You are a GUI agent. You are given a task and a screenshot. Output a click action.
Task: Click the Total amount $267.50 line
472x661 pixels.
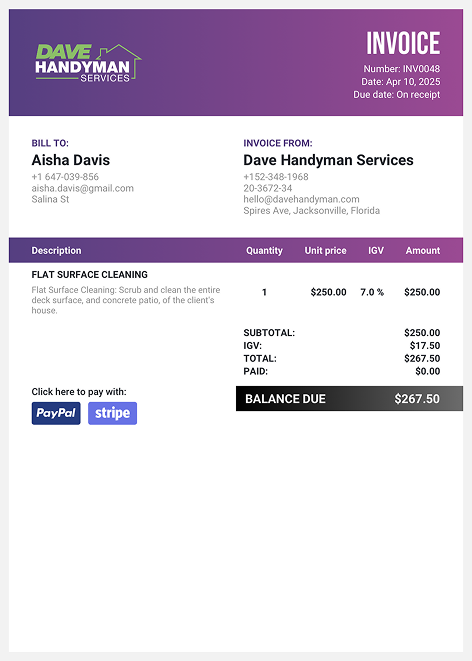pyautogui.click(x=342, y=359)
